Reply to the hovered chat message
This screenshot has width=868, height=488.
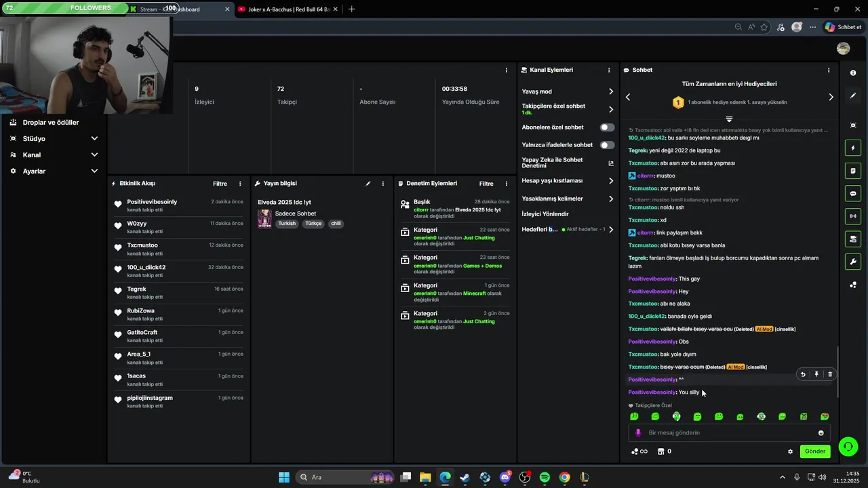tap(803, 374)
